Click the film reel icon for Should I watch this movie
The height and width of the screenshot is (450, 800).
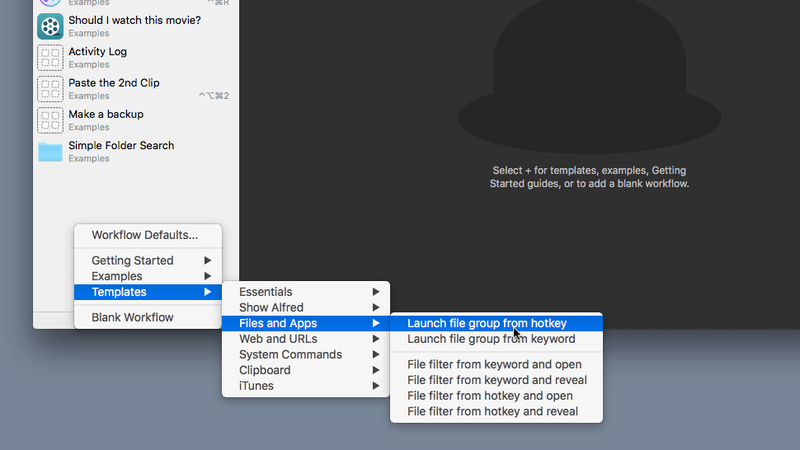[x=50, y=26]
